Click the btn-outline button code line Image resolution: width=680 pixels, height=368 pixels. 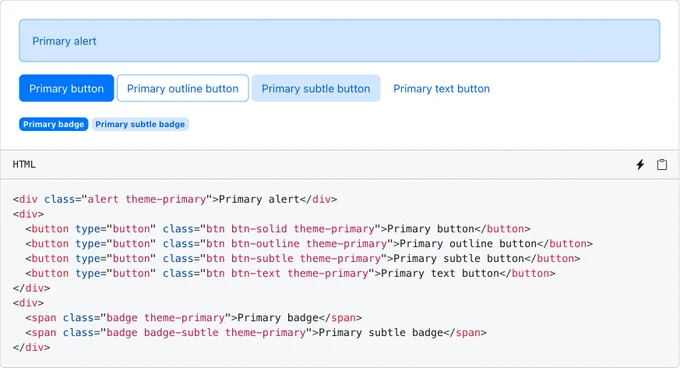pyautogui.click(x=309, y=244)
